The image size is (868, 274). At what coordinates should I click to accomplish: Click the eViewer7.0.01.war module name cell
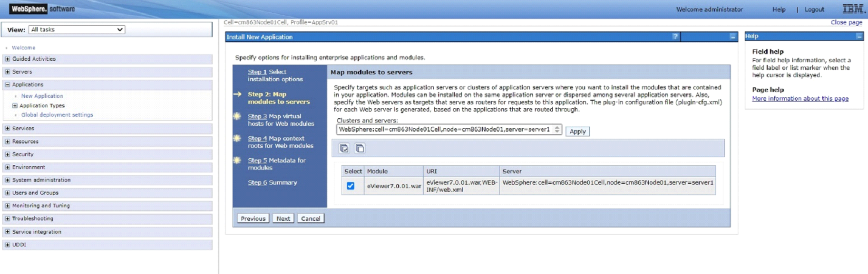click(x=394, y=186)
